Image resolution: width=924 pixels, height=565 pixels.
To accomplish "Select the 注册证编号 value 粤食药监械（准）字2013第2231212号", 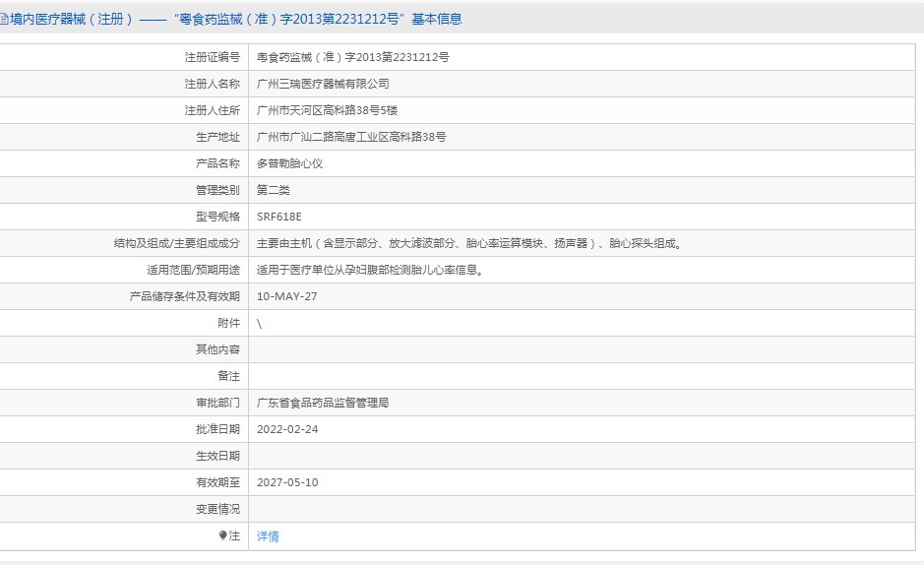I will click(x=353, y=57).
